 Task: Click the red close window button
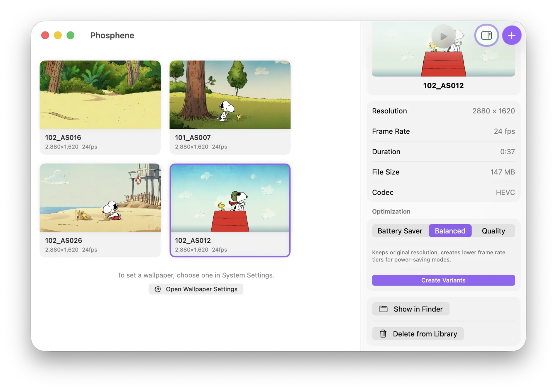[x=45, y=35]
